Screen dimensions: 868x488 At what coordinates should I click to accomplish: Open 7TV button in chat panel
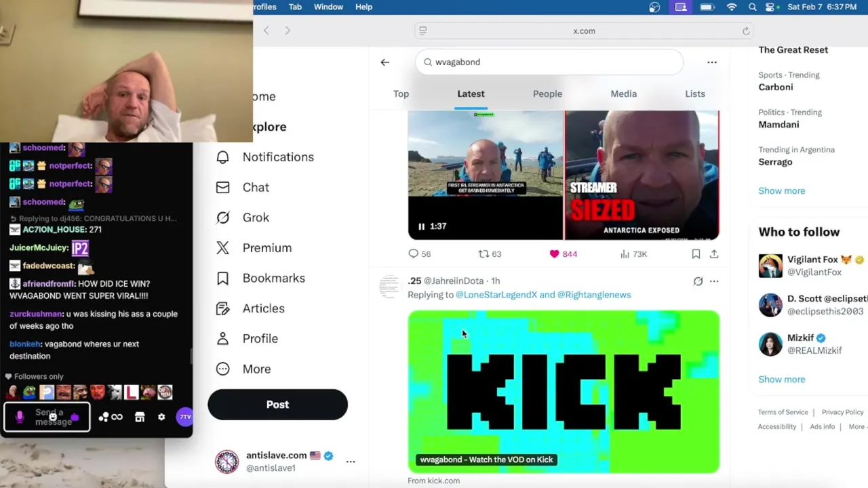184,418
